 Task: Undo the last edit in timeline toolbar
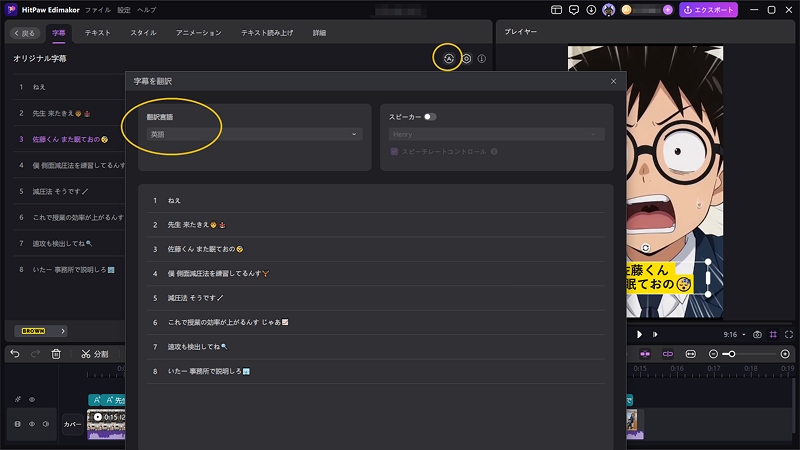pos(15,354)
